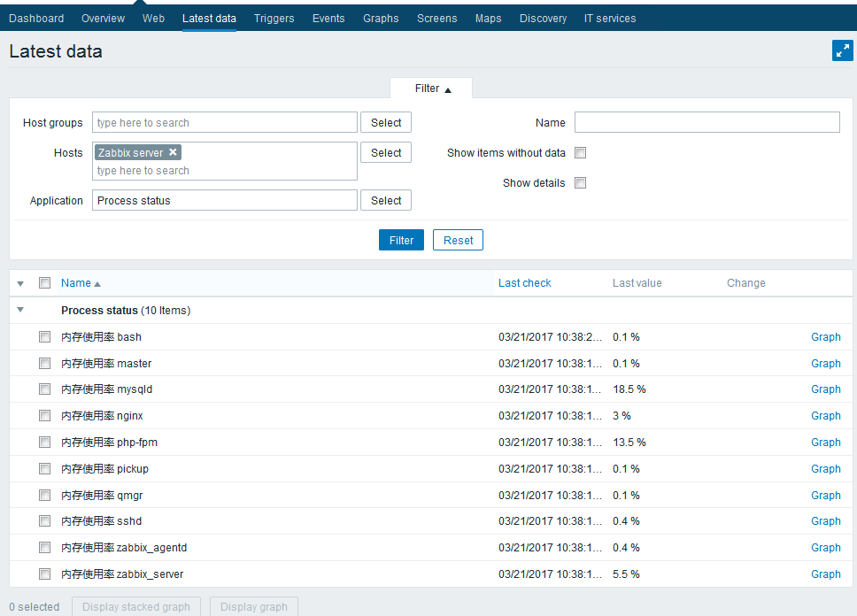Reset the filter settings

click(458, 240)
